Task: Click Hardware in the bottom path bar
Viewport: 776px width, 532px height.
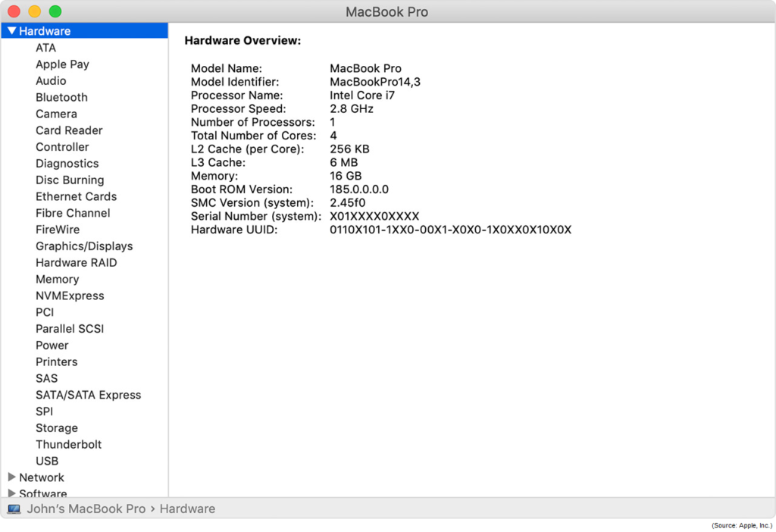Action: pos(187,509)
